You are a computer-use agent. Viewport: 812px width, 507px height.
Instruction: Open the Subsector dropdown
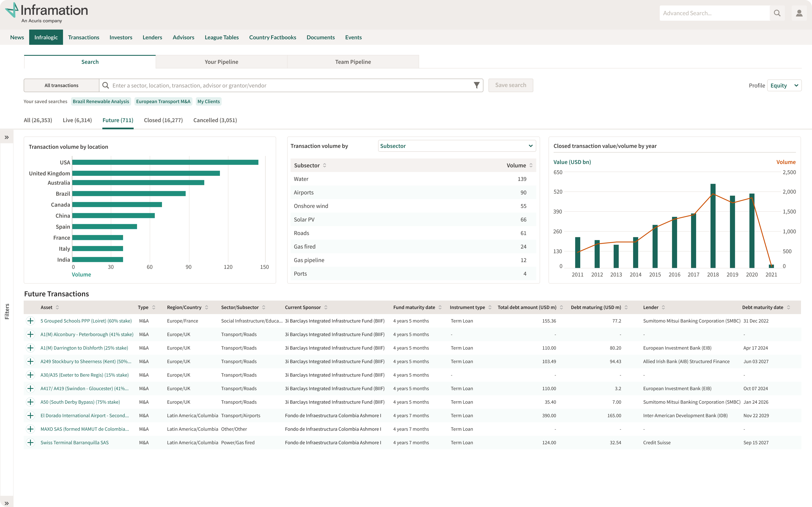click(x=457, y=146)
